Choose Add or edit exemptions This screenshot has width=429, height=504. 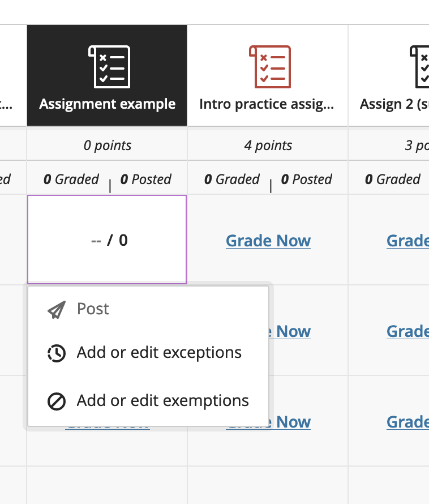162,401
